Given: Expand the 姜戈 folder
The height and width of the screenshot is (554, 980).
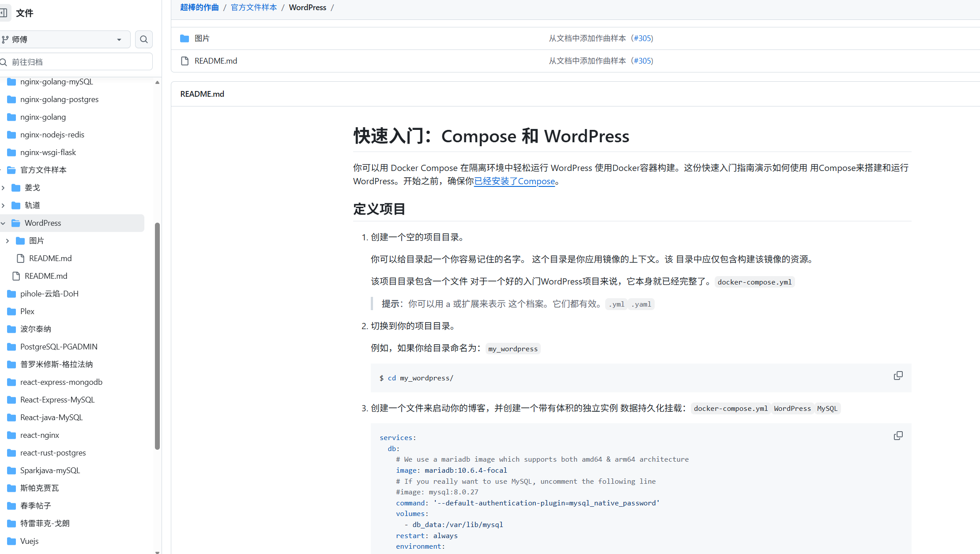Looking at the screenshot, I should (4, 187).
